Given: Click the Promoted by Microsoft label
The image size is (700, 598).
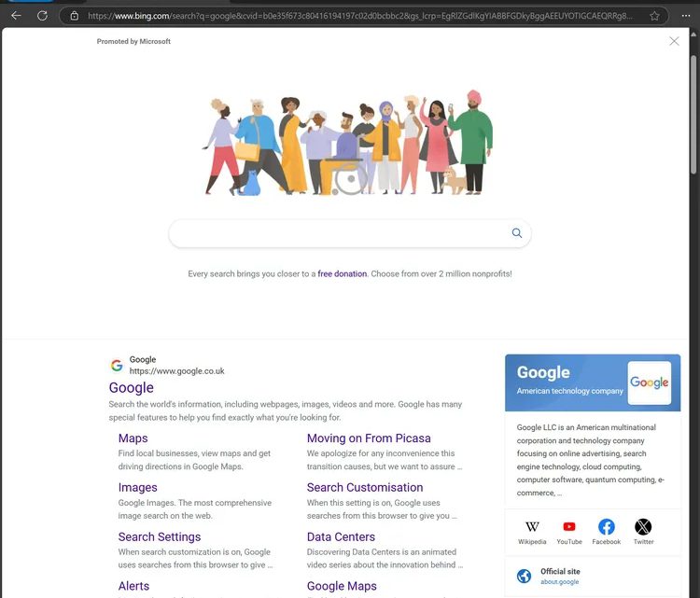Looking at the screenshot, I should 133,41.
